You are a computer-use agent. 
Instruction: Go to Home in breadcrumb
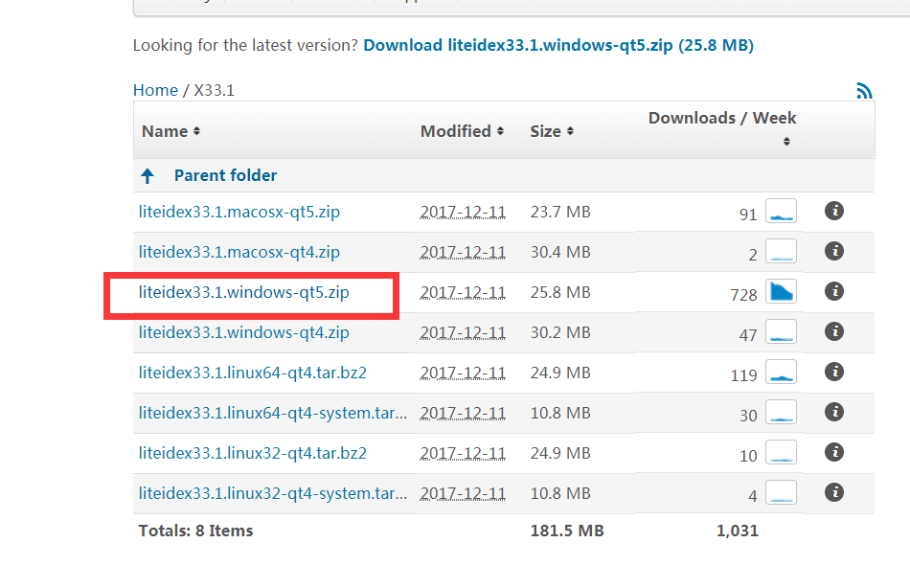coord(155,90)
